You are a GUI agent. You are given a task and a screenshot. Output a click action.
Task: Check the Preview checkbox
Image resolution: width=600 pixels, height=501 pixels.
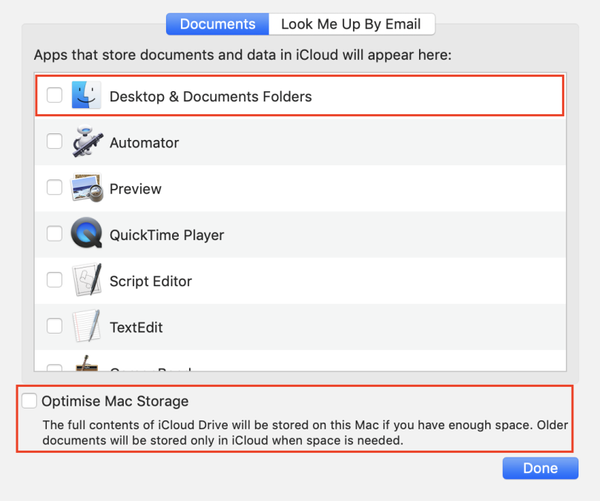pos(54,188)
